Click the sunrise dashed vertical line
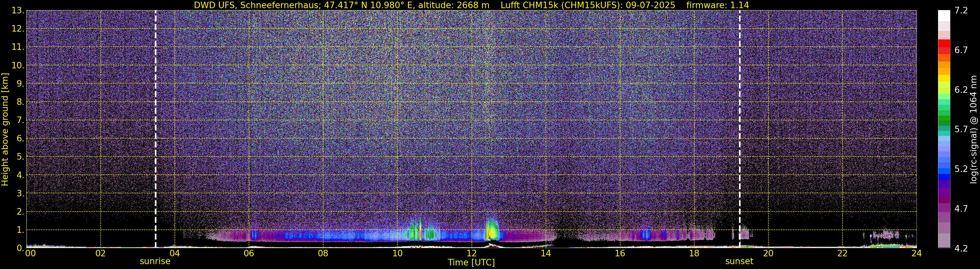This screenshot has height=269, width=980. (155, 129)
